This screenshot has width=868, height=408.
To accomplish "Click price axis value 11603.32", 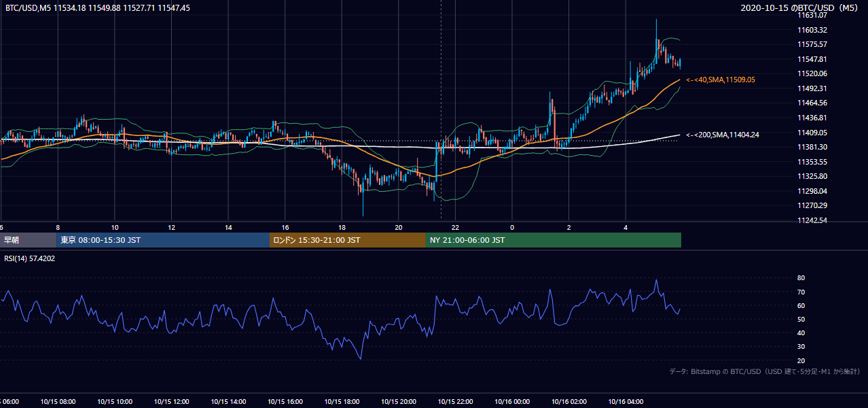I will [812, 30].
